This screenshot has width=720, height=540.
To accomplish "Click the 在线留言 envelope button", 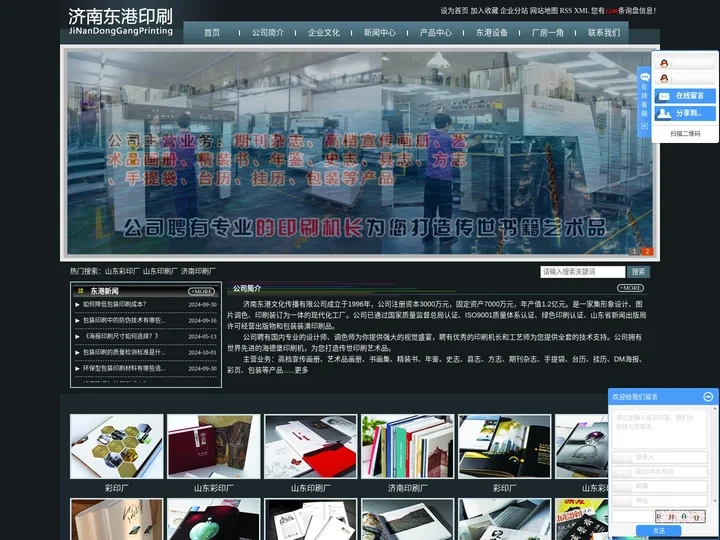I will click(x=685, y=96).
